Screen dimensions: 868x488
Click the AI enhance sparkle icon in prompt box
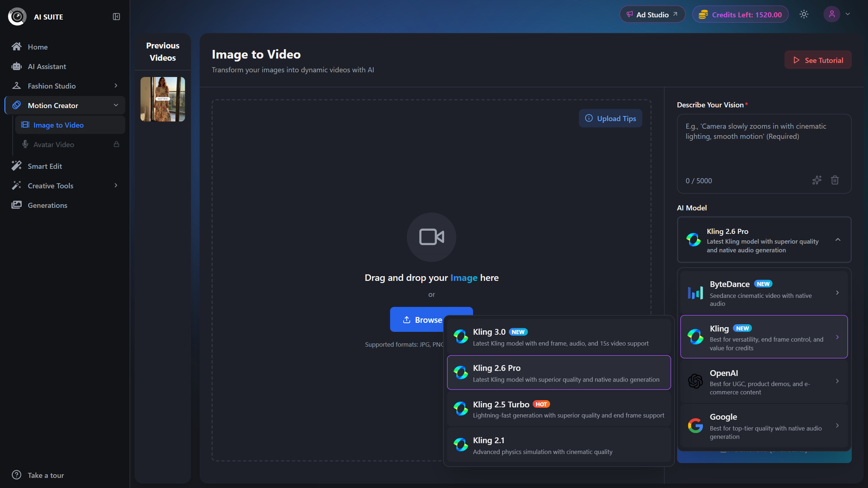click(x=817, y=180)
